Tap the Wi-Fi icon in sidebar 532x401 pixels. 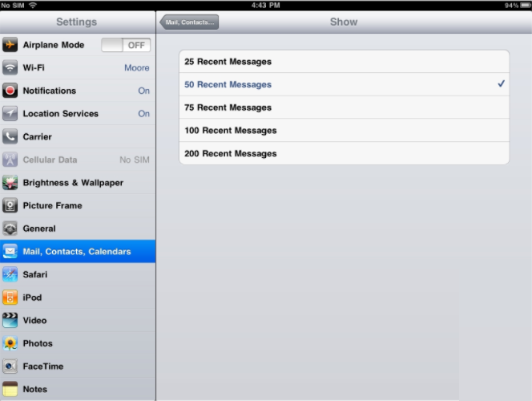(x=10, y=68)
